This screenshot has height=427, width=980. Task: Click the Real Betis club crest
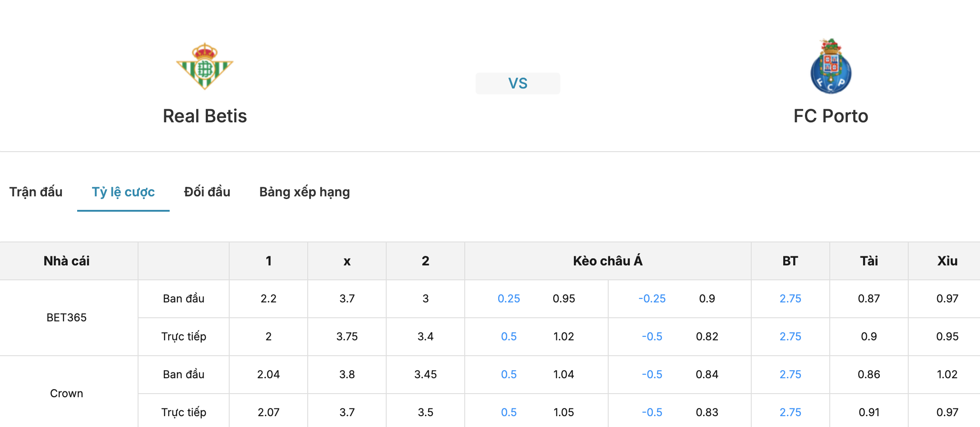(x=204, y=66)
